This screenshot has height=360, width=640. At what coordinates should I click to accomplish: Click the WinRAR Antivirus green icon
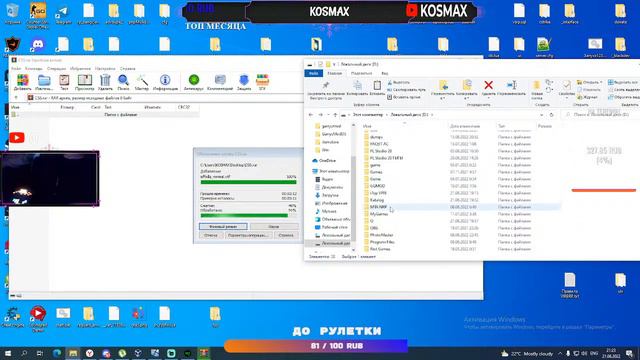point(194,80)
